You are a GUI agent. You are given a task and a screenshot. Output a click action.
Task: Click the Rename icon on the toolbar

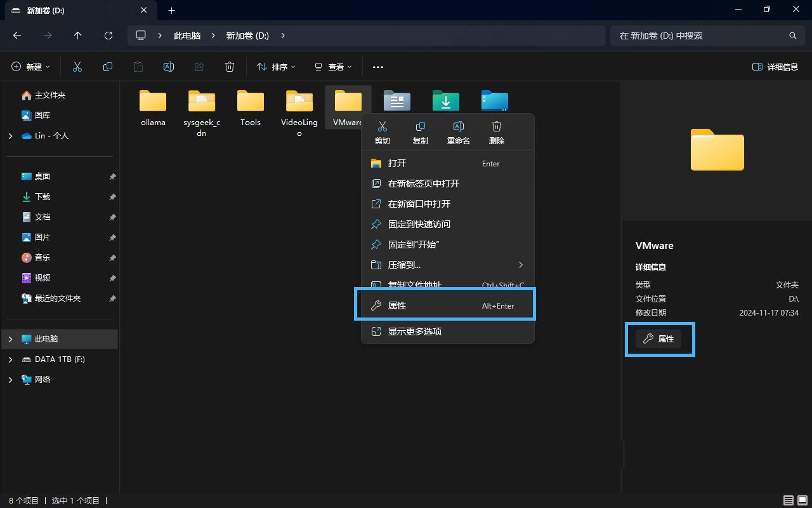[168, 67]
